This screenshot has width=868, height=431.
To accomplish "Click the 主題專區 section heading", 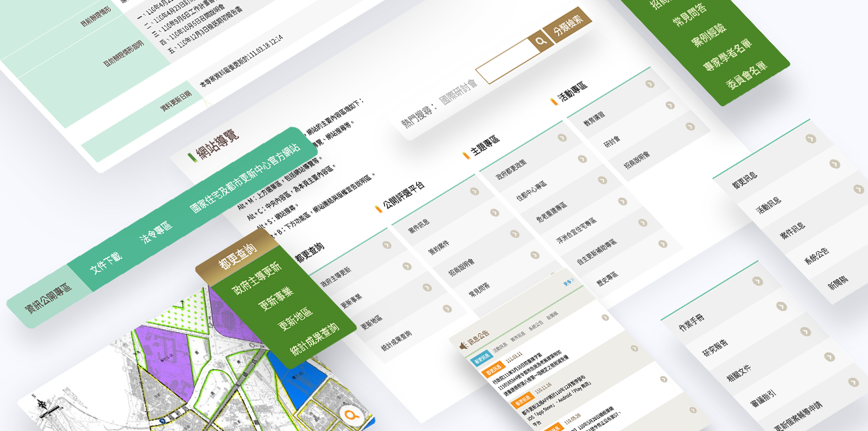I will pos(484,145).
